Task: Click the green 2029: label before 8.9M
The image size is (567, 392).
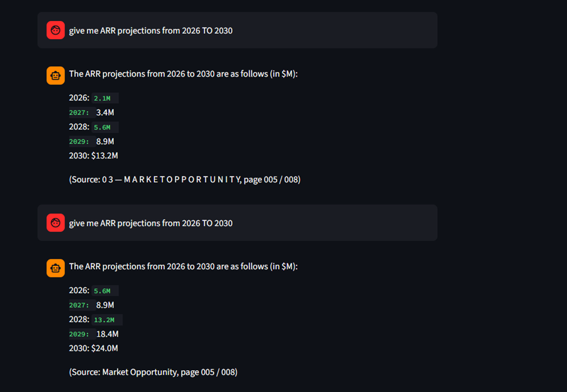Action: click(79, 142)
